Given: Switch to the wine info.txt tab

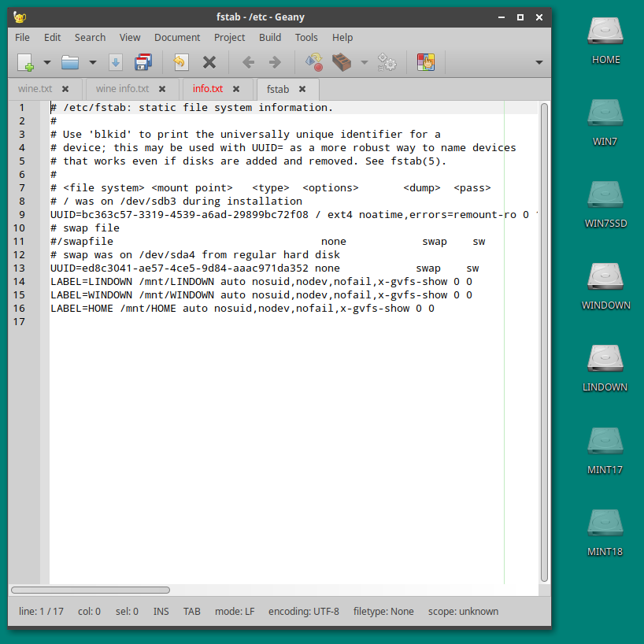Looking at the screenshot, I should [x=122, y=89].
